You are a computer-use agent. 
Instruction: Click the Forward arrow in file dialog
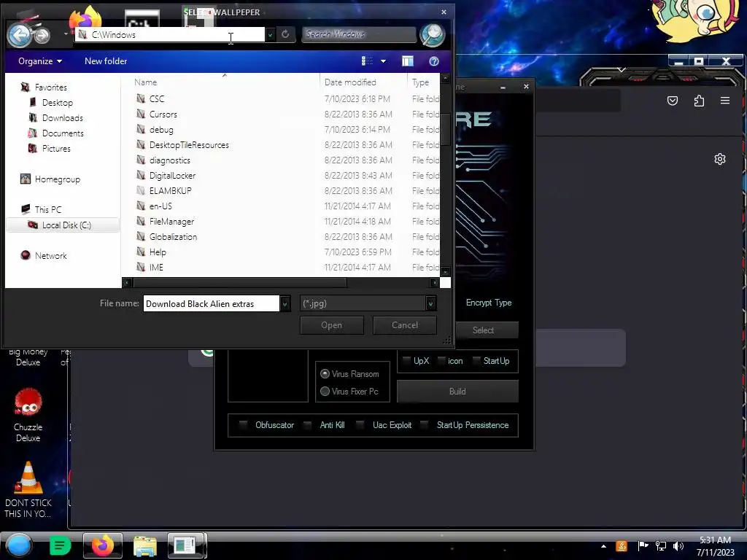[42, 35]
